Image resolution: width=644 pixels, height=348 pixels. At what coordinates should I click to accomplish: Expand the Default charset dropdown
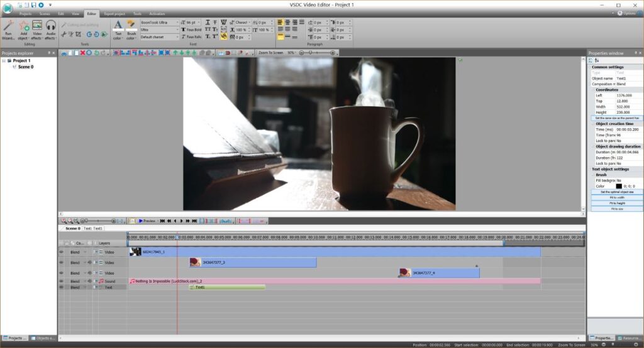click(159, 36)
